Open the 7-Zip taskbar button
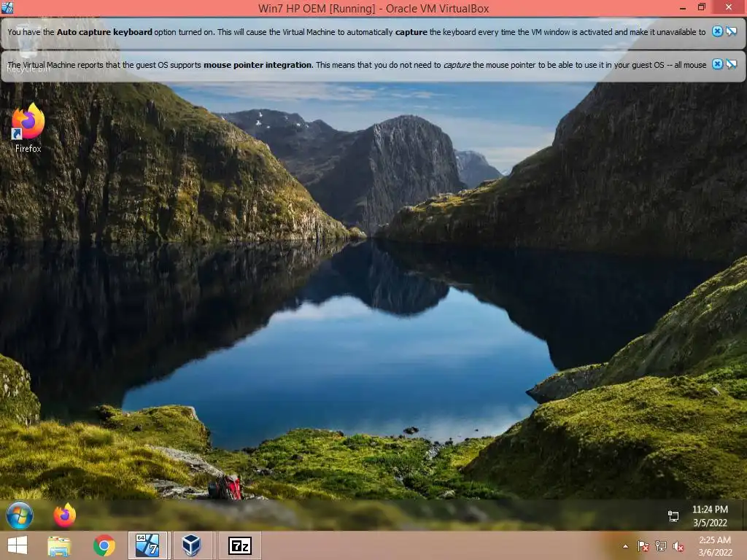 point(239,545)
